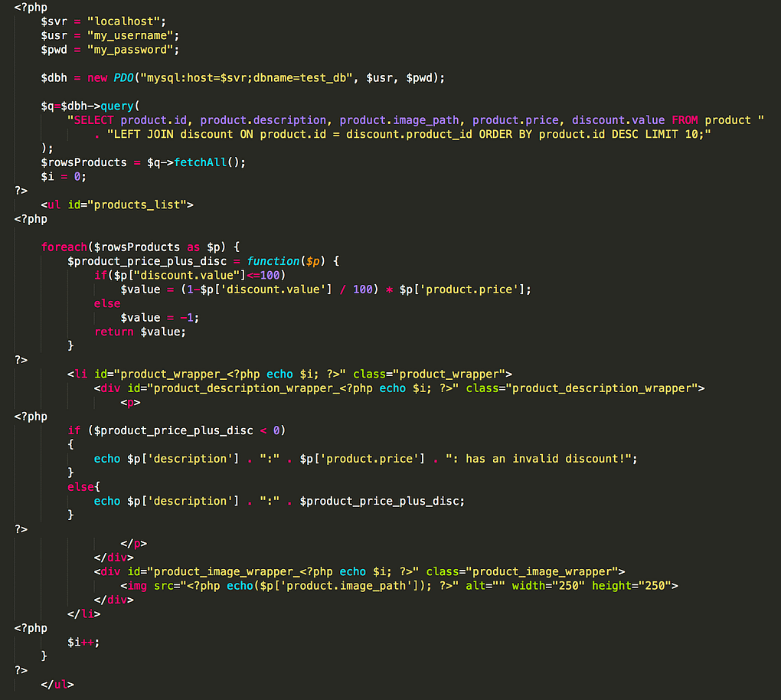Select the foreach loop keyword
Viewport: 781px width, 700px height.
tap(64, 247)
